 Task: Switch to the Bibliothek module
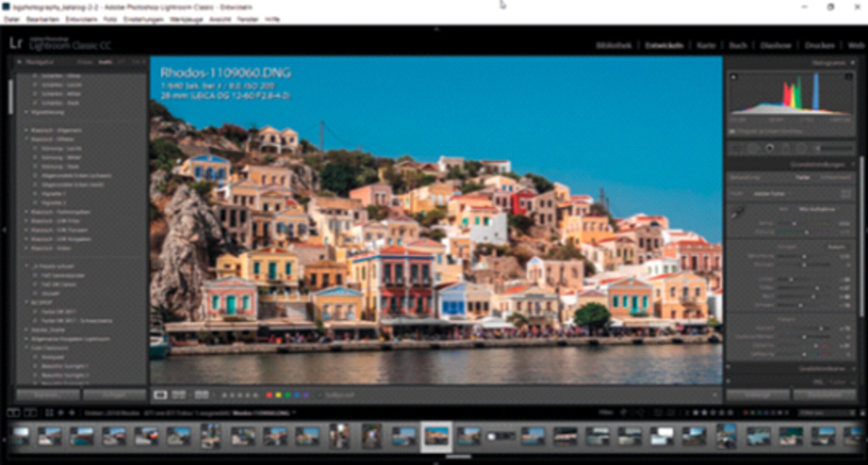(x=614, y=45)
